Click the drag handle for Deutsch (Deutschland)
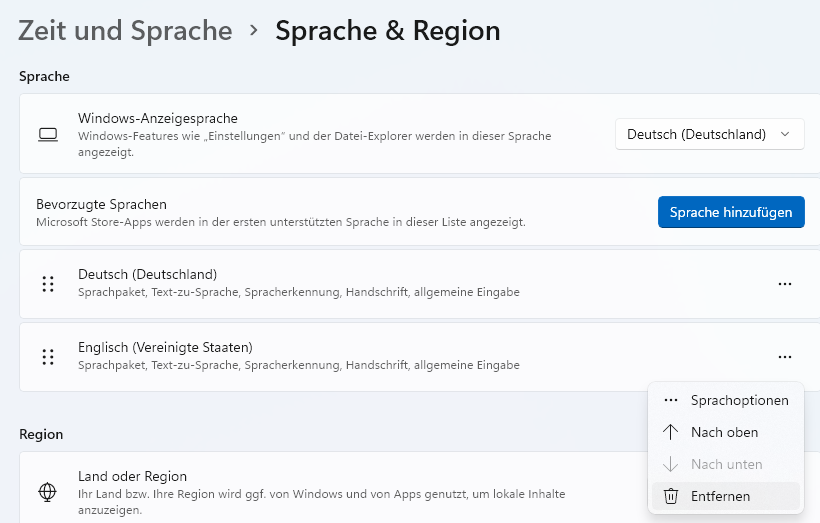The image size is (820, 523). tap(47, 284)
